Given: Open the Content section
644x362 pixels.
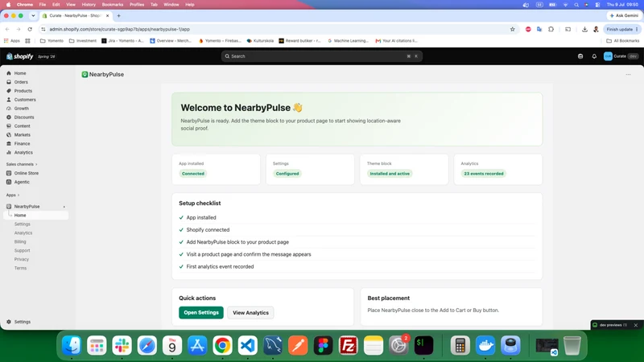Looking at the screenshot, I should point(22,126).
